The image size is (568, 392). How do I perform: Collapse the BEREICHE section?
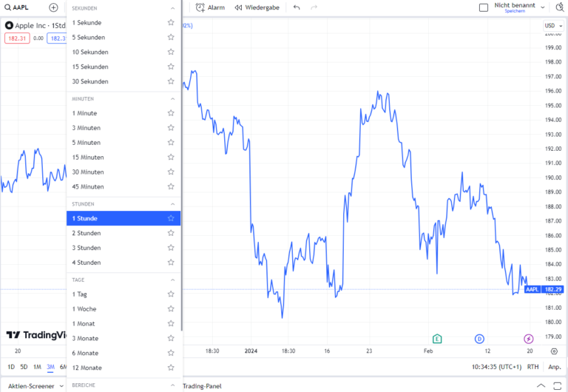[173, 385]
